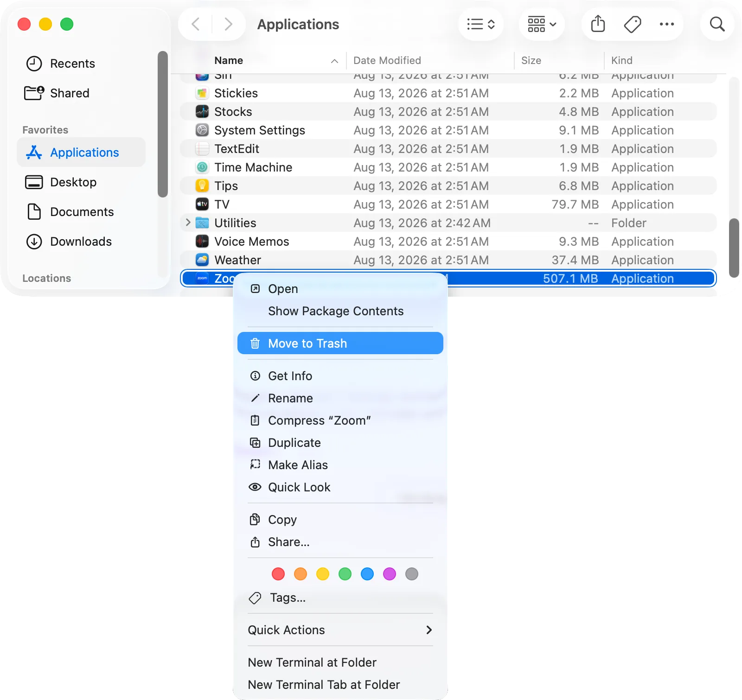Go forward with the right arrow
Image resolution: width=742 pixels, height=700 pixels.
[x=228, y=24]
